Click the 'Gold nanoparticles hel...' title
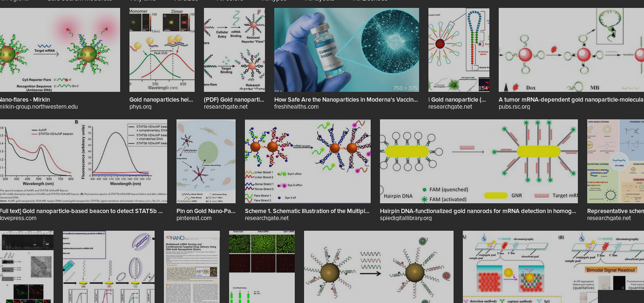Image resolution: width=644 pixels, height=303 pixels. click(x=161, y=100)
